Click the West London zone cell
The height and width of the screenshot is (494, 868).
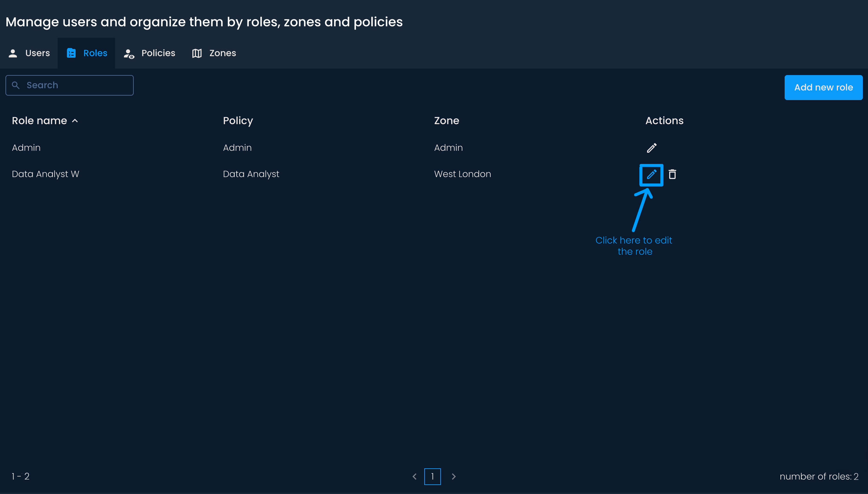click(x=462, y=174)
